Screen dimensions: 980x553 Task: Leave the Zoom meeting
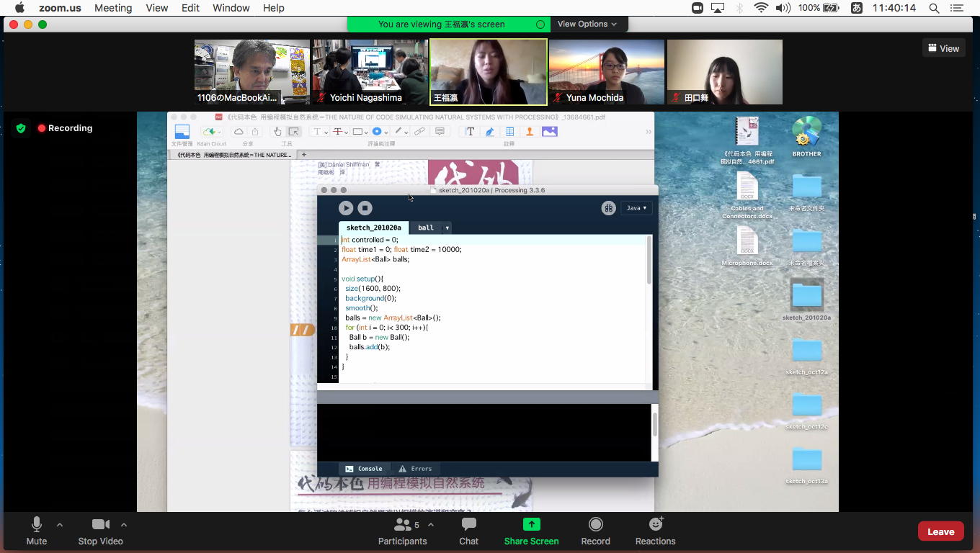(940, 531)
